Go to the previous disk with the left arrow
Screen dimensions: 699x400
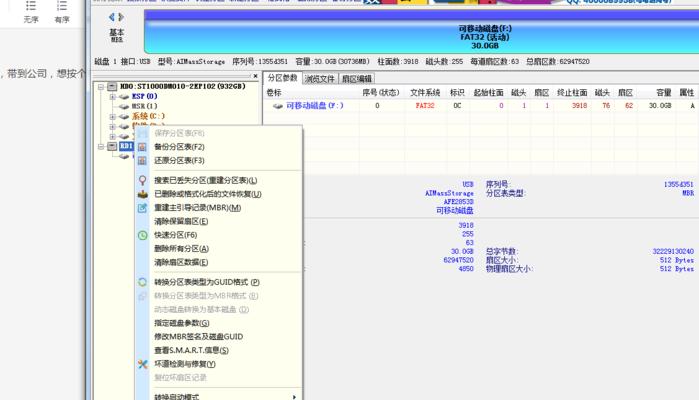[x=111, y=17]
